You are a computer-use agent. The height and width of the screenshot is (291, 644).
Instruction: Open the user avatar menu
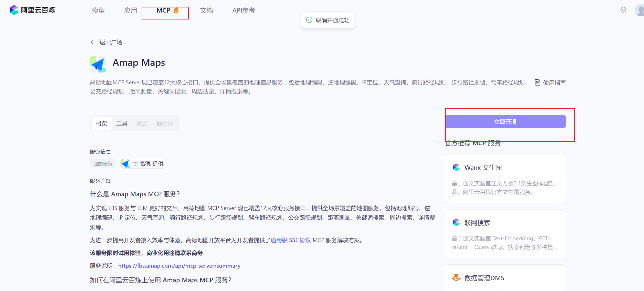point(640,10)
